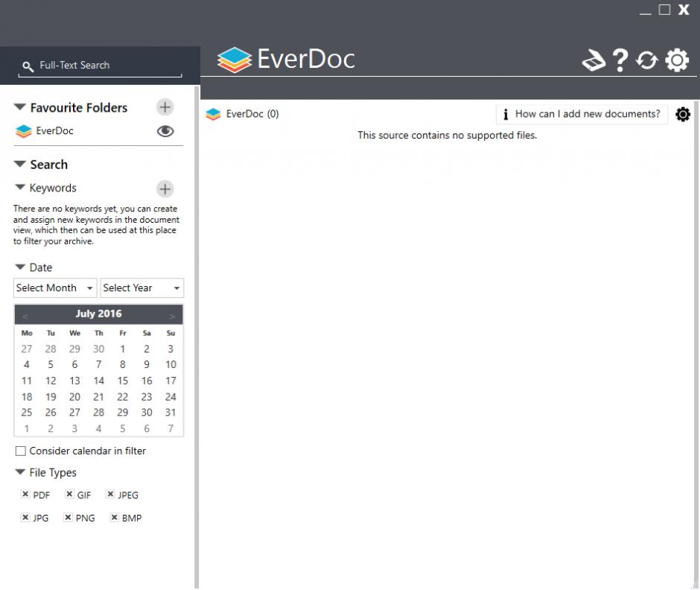Viewport: 700px width, 590px height.
Task: Select June 30 in the calendar
Action: 98,349
